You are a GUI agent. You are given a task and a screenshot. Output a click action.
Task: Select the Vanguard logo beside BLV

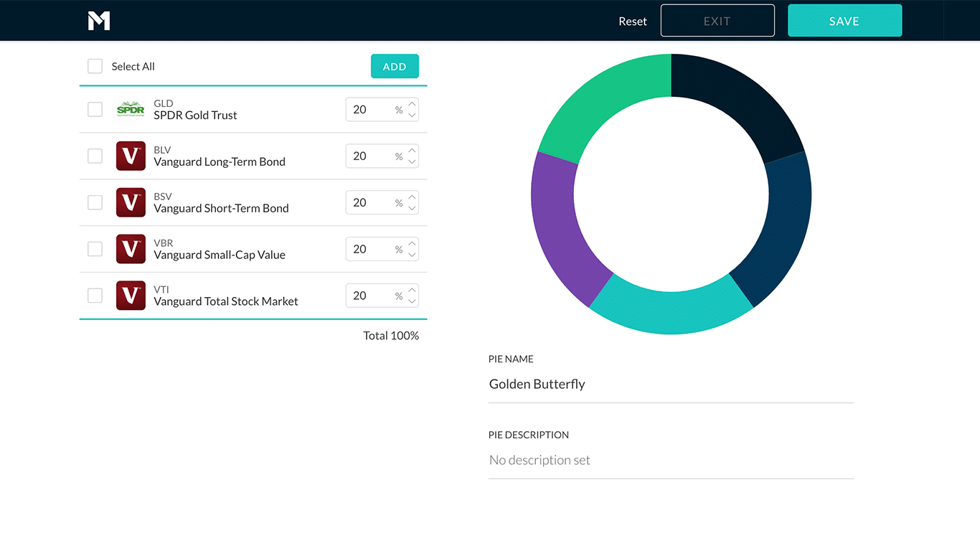tap(131, 156)
